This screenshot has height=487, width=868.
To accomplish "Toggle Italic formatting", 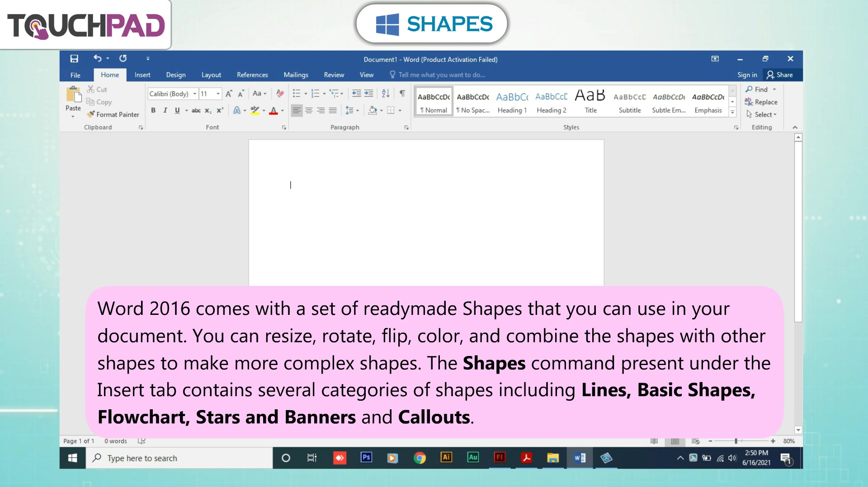I will (x=165, y=110).
